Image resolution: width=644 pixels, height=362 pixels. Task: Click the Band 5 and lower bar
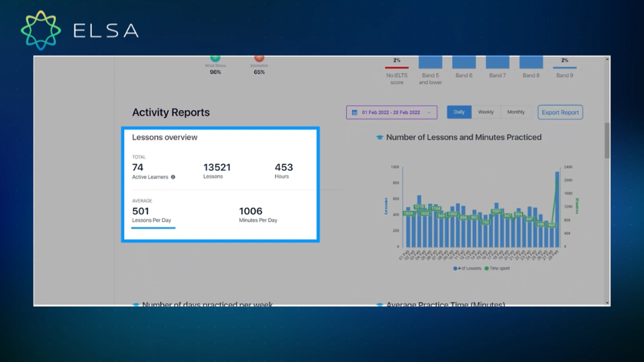pos(431,62)
